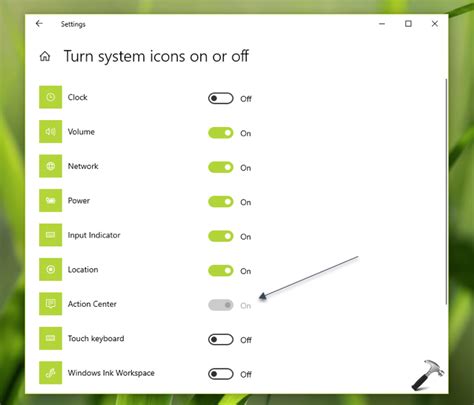Screen dimensions: 474x405
Task: Click the greyed-out Action Center toggle
Action: click(221, 305)
